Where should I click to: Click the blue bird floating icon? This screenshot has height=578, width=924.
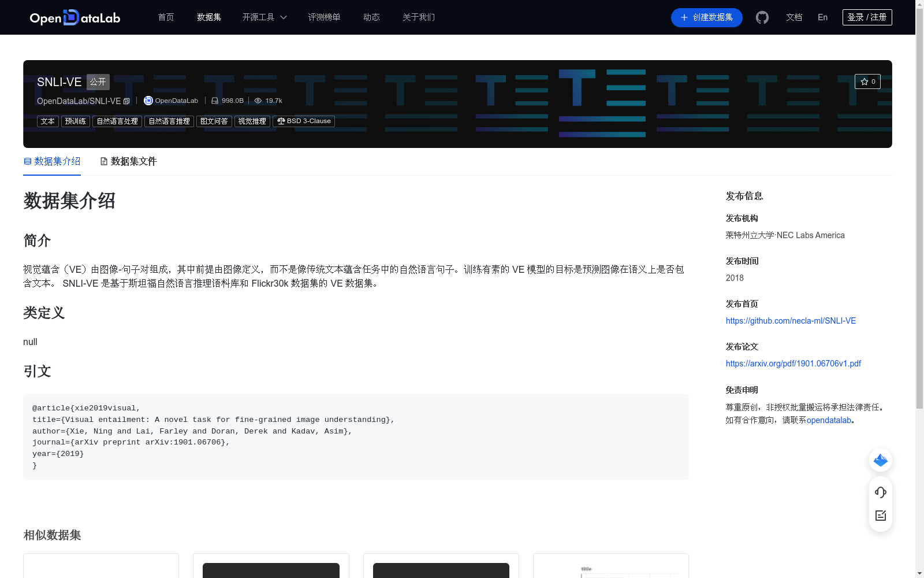881,460
